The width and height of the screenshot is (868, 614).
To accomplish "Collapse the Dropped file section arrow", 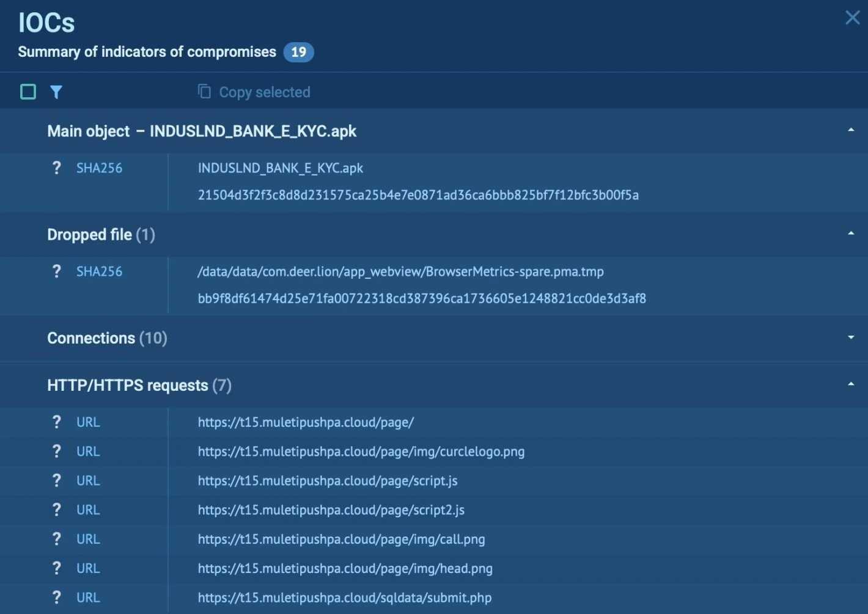I will pyautogui.click(x=850, y=234).
